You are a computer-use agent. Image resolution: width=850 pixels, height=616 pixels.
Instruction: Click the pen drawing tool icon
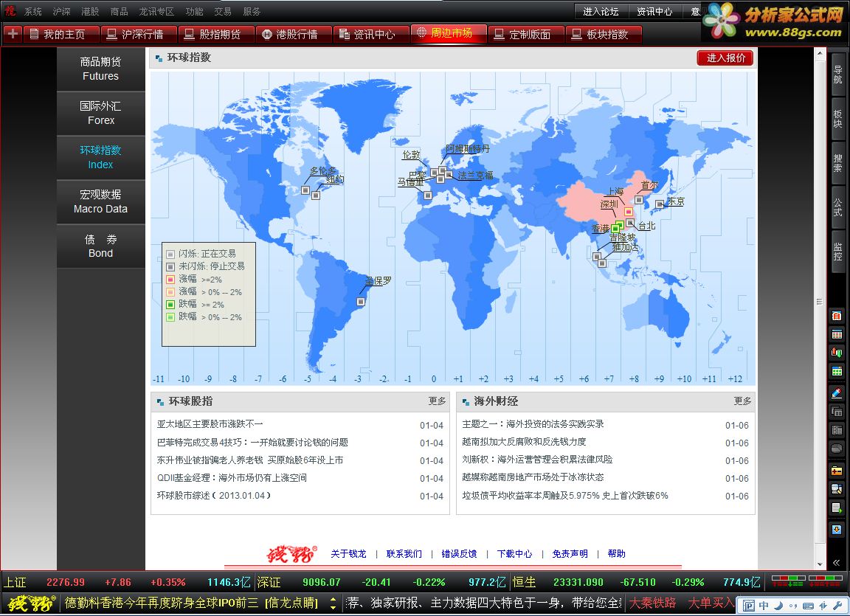click(x=837, y=393)
